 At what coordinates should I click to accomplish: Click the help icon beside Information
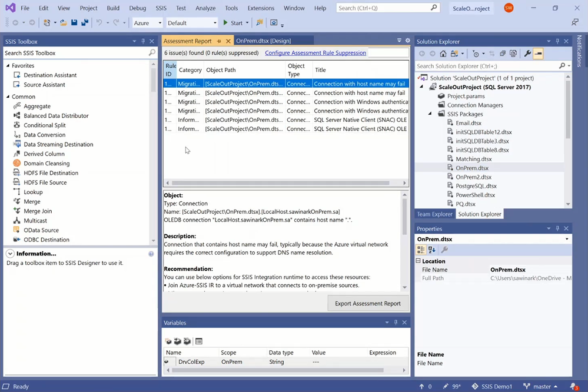coord(151,254)
